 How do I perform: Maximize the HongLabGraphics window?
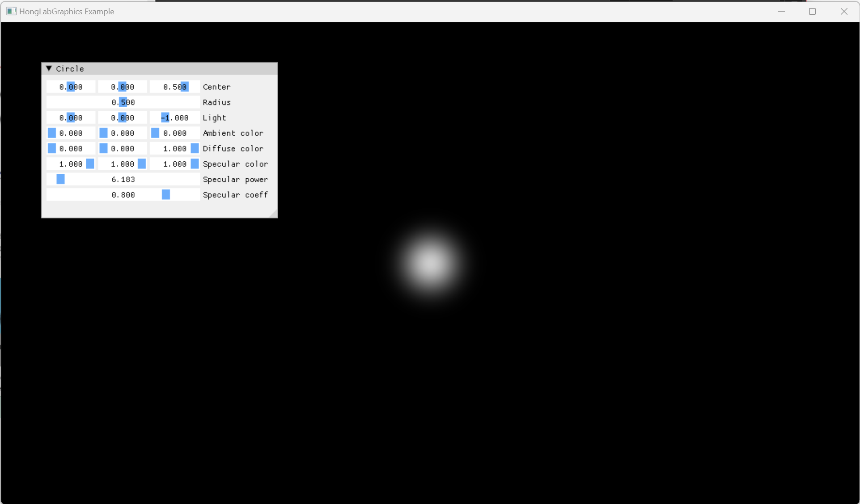coord(812,11)
